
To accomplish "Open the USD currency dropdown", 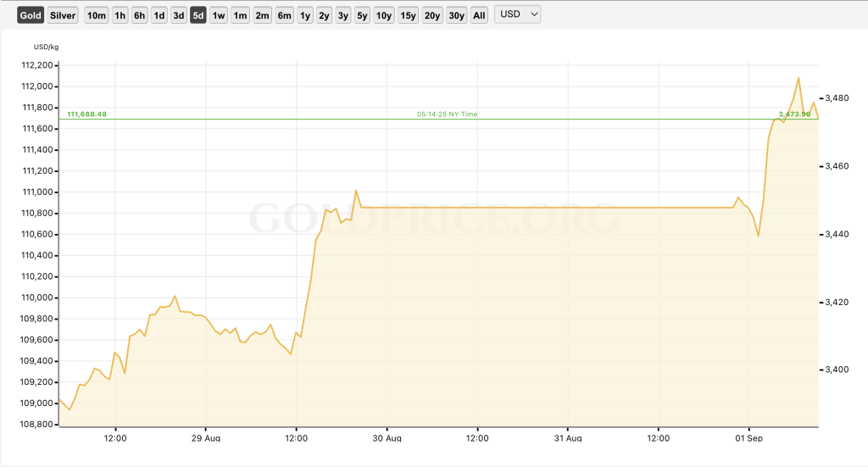I will tap(518, 14).
